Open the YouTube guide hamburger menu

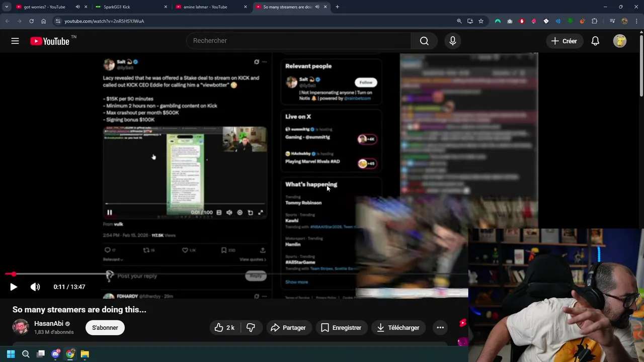coord(15,41)
